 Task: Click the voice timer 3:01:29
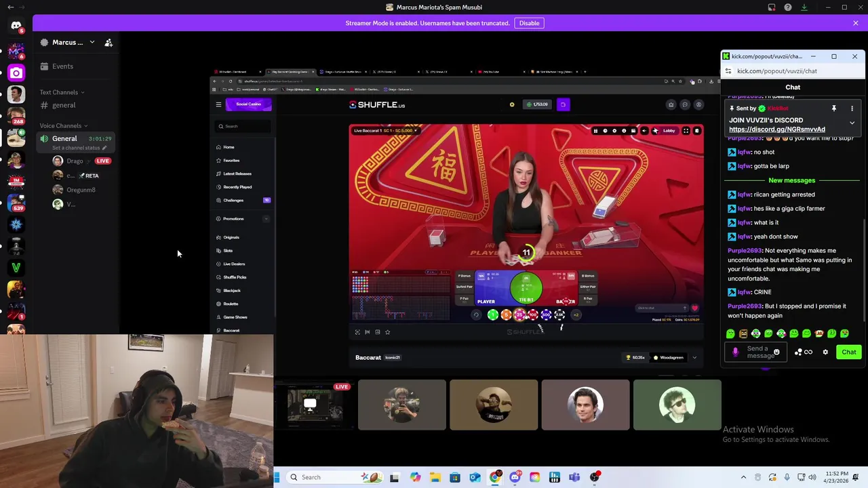(x=100, y=139)
